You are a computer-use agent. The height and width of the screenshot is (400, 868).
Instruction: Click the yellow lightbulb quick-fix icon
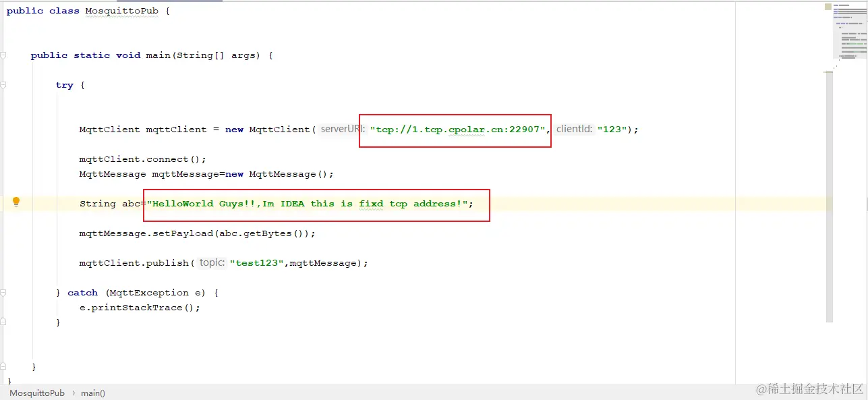(x=16, y=202)
